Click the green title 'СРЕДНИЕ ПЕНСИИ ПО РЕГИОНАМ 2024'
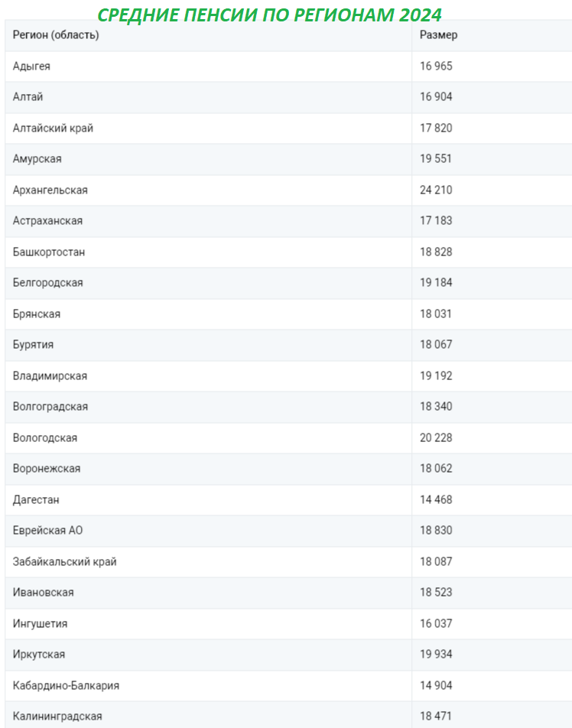Screen dimensions: 572x728 point(269,15)
